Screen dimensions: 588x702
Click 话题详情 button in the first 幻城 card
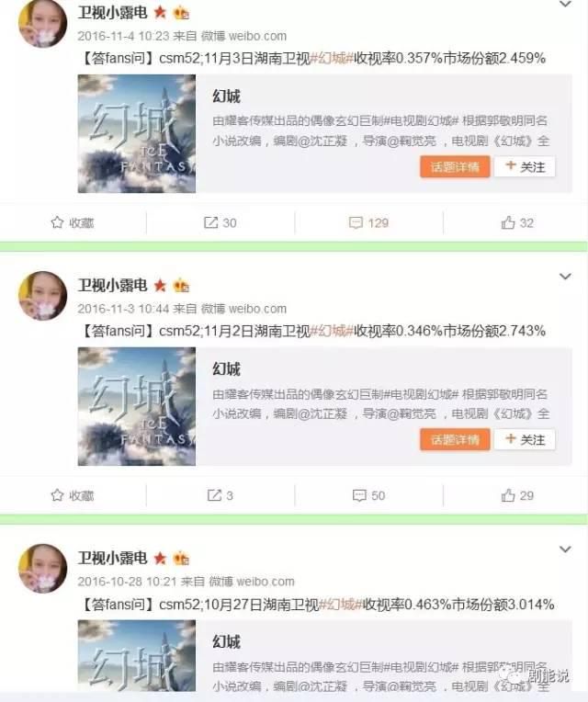point(455,167)
